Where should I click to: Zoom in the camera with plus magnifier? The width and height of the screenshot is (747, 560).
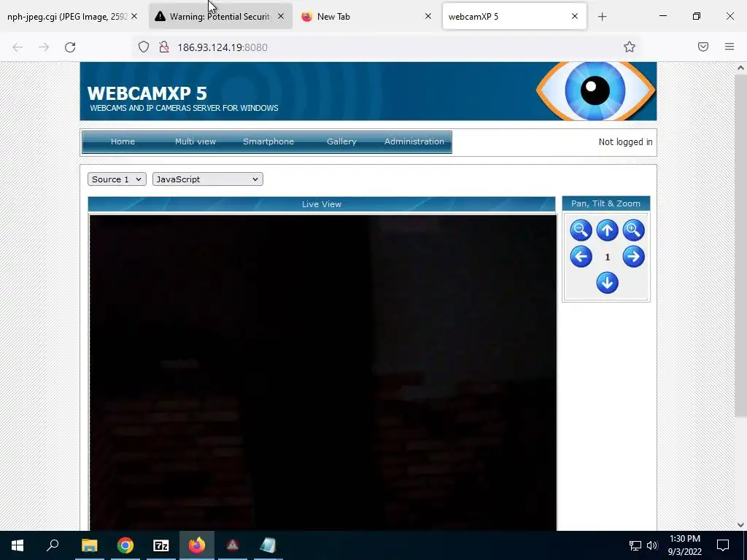click(x=633, y=230)
